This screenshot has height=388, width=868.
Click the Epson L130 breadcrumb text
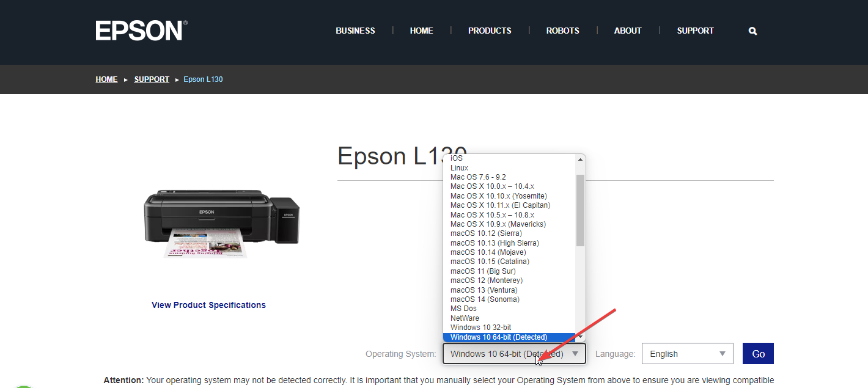pos(203,79)
